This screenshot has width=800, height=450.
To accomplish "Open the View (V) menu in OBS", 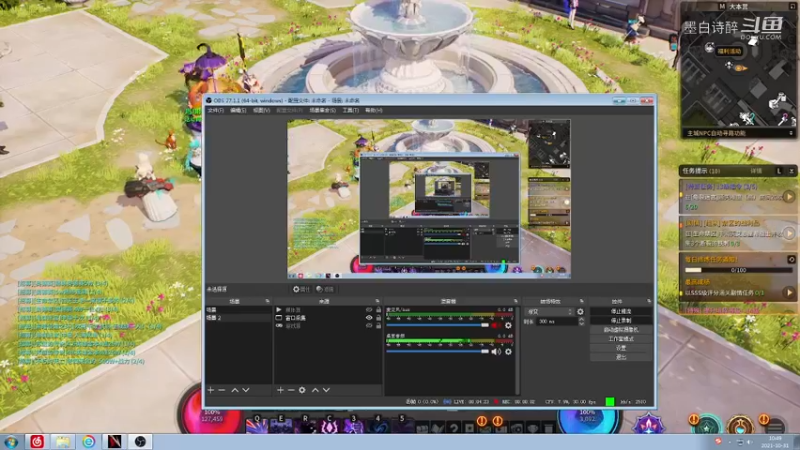I will coord(261,110).
